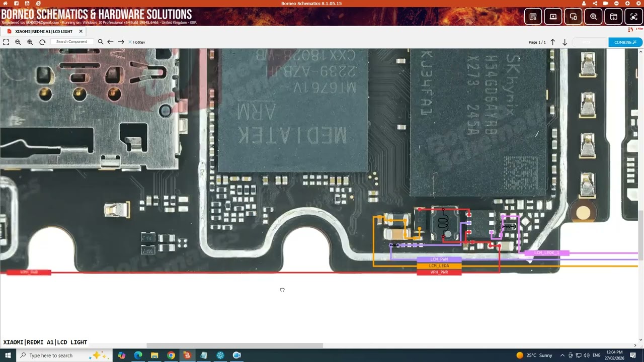Viewport: 644px width, 362px height.
Task: Click the refresh view icon
Action: point(42,42)
